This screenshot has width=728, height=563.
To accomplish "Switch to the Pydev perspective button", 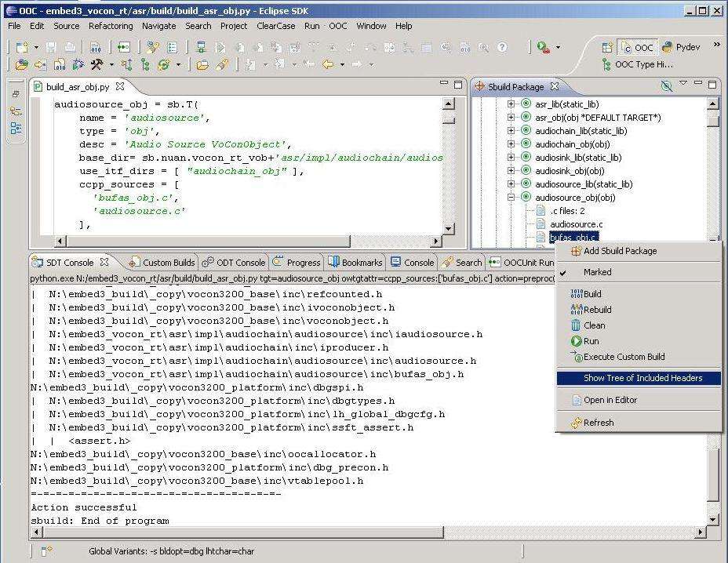I will tap(681, 47).
